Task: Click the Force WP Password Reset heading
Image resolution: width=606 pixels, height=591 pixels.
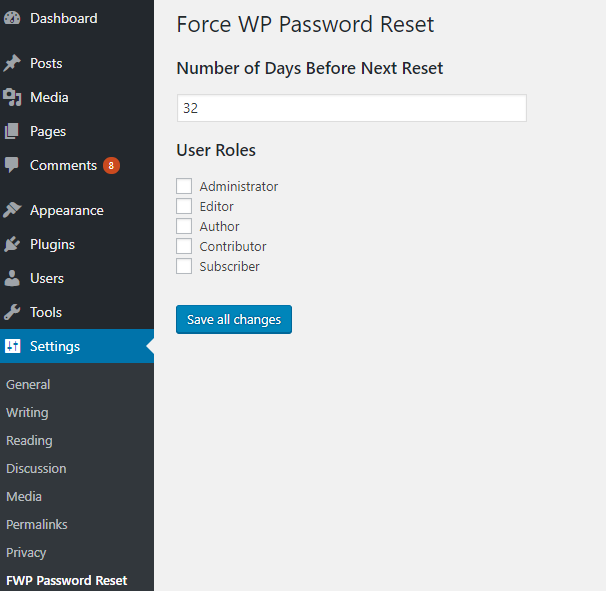Action: click(305, 24)
